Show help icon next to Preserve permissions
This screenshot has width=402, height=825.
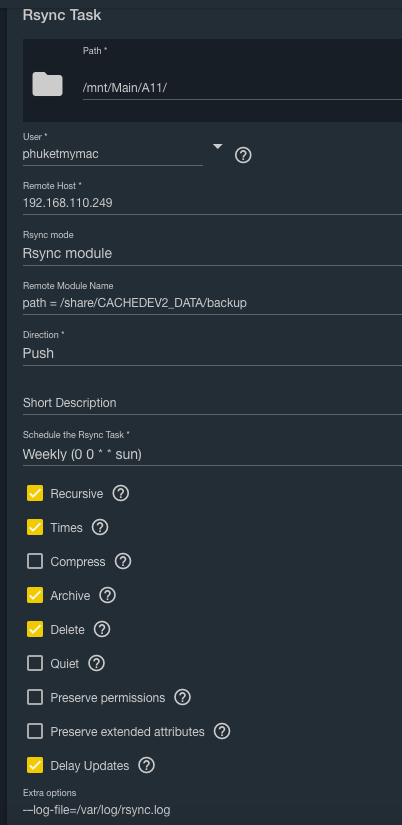182,697
